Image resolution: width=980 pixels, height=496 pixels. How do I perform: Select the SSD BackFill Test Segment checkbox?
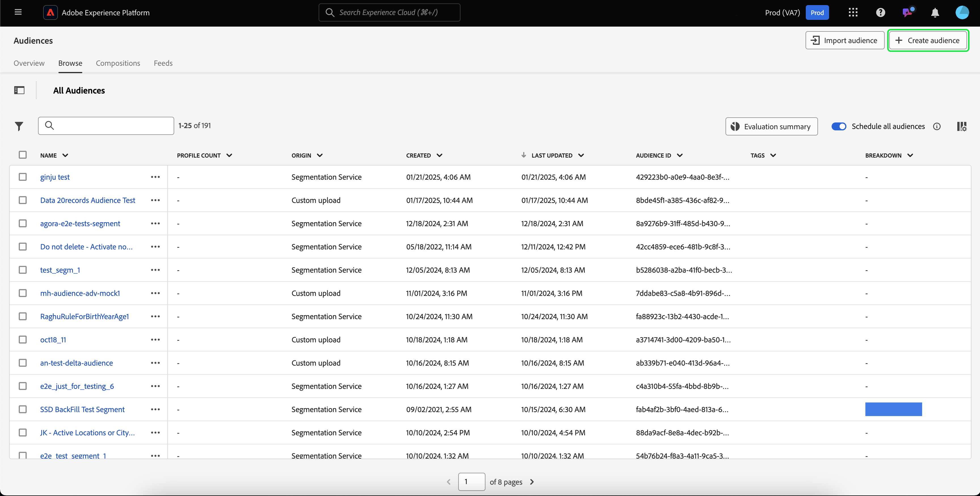(x=23, y=409)
